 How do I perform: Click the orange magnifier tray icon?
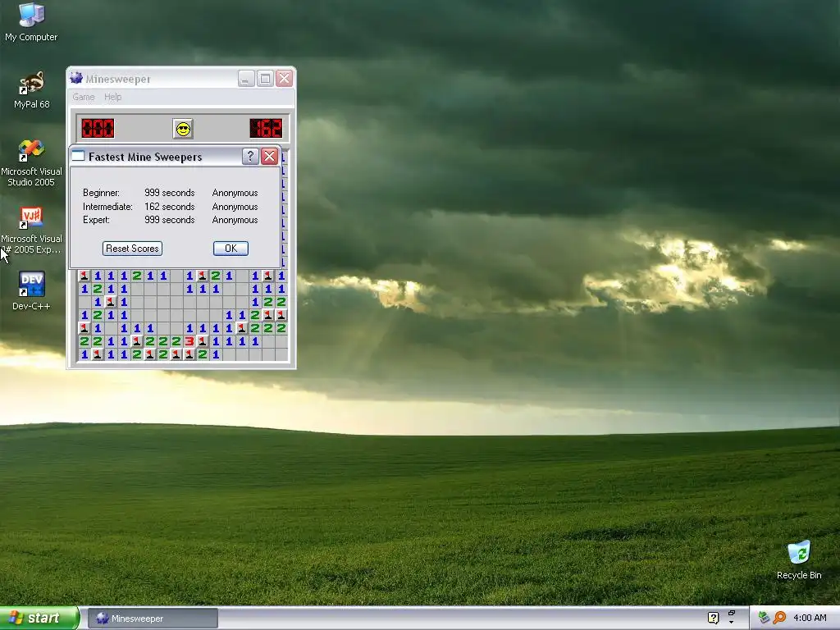click(779, 618)
